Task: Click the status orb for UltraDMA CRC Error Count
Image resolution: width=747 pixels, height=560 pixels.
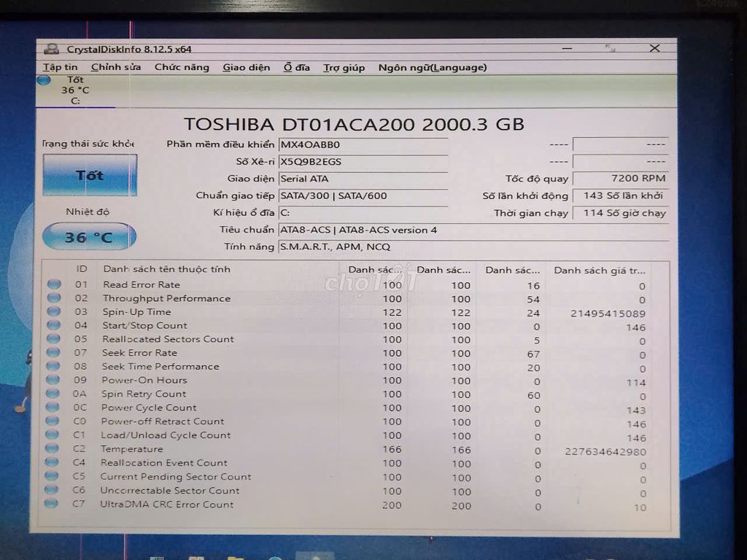Action: (51, 503)
